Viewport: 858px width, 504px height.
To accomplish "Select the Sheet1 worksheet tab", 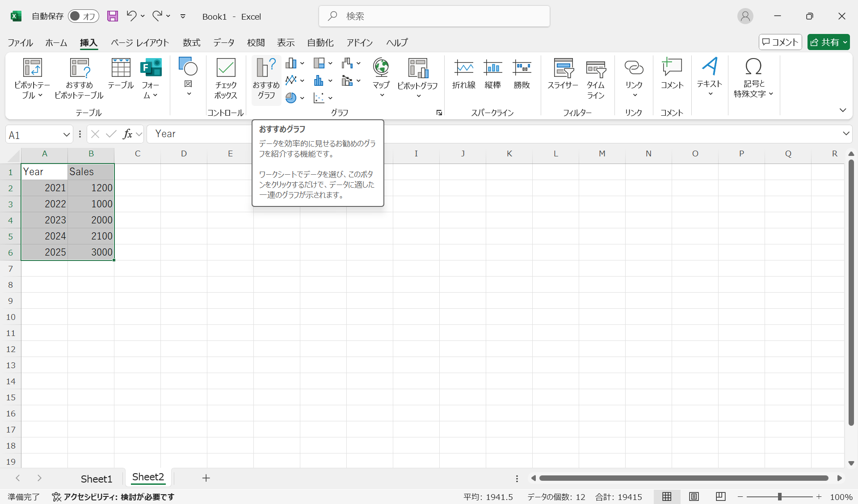I will point(96,479).
